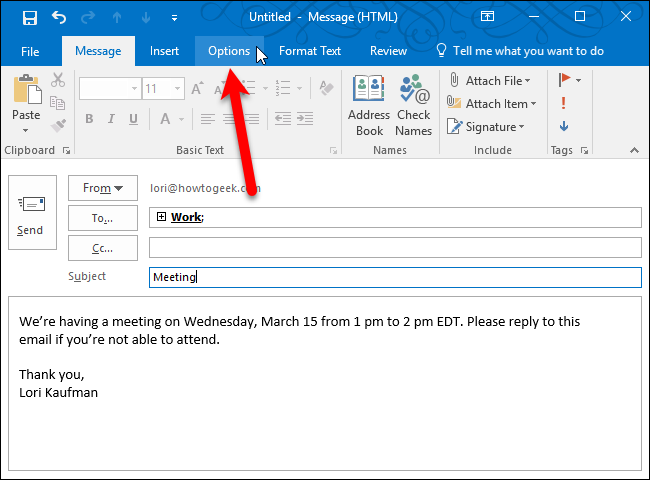Click the Follow Up red flag icon

[x=564, y=80]
